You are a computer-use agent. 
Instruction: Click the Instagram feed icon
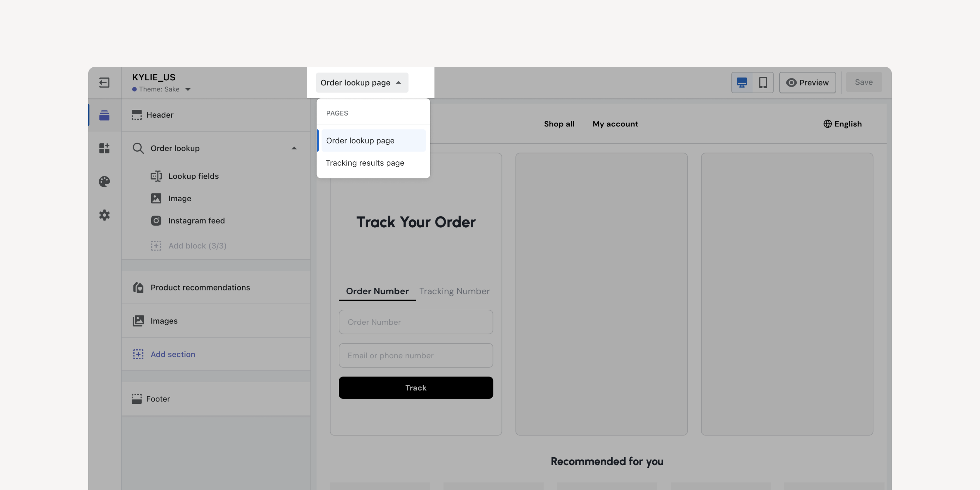tap(156, 220)
